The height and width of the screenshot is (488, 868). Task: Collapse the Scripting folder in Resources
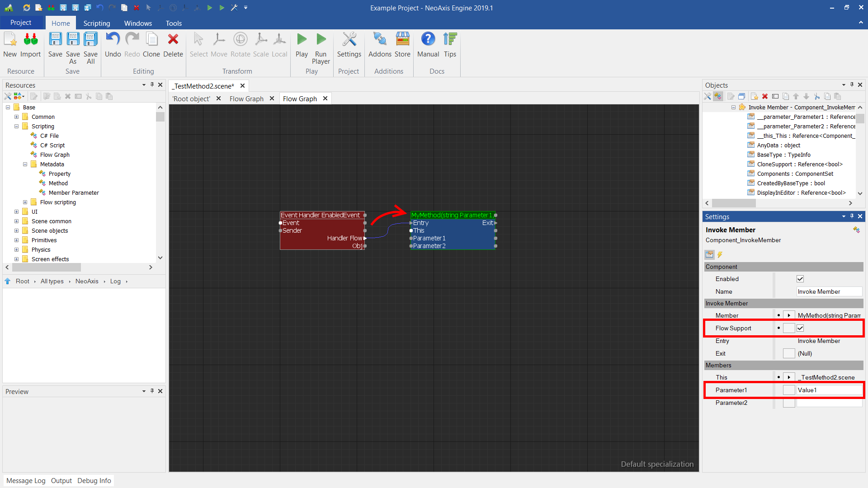[x=17, y=127]
